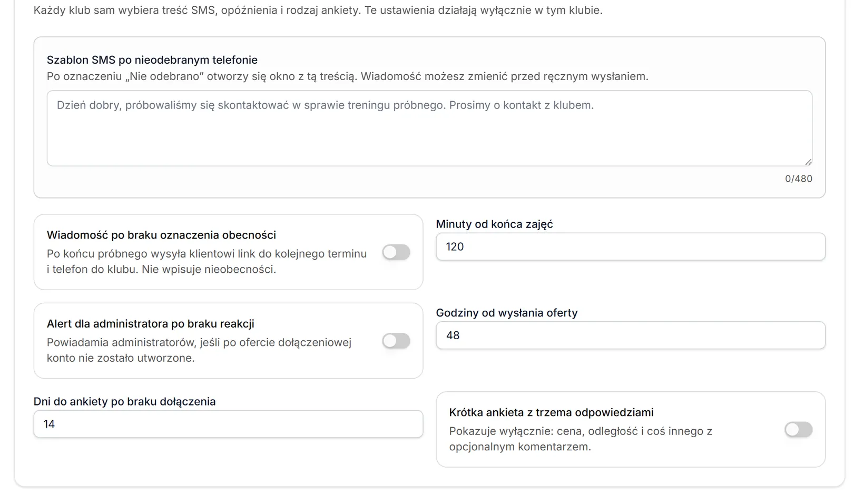Select 'Dni do ankiety po braku dołączenia' field
864x504 pixels.
[228, 424]
